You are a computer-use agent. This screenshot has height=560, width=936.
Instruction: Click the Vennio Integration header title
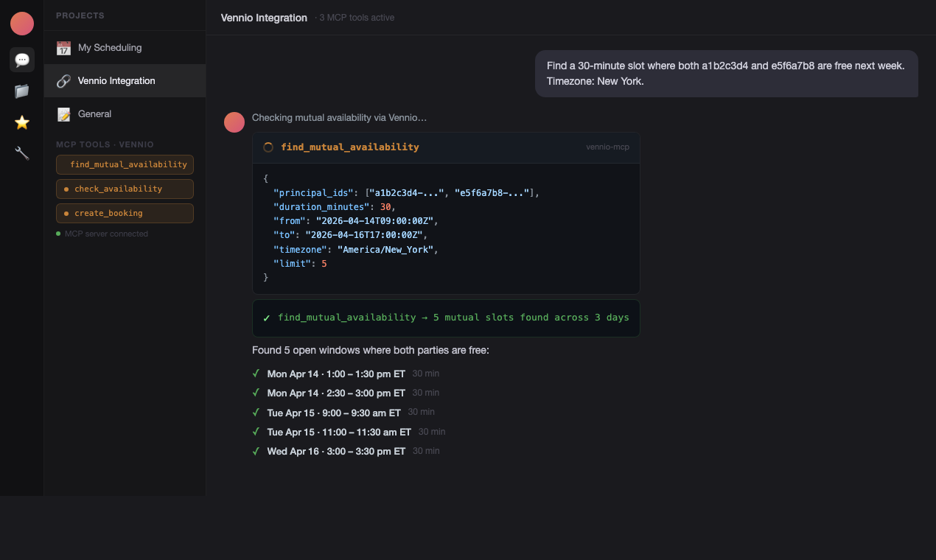[x=264, y=18]
